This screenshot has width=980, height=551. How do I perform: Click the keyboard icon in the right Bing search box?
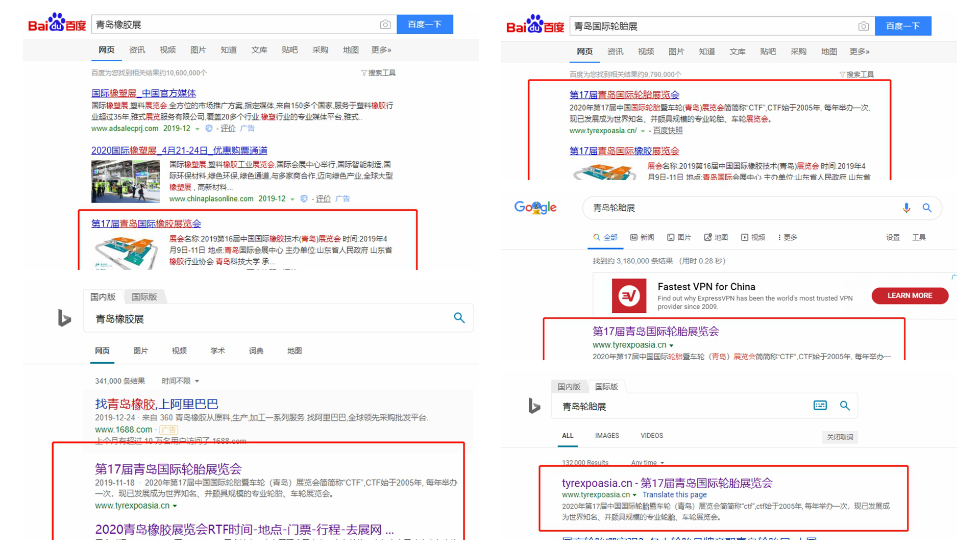pyautogui.click(x=820, y=406)
